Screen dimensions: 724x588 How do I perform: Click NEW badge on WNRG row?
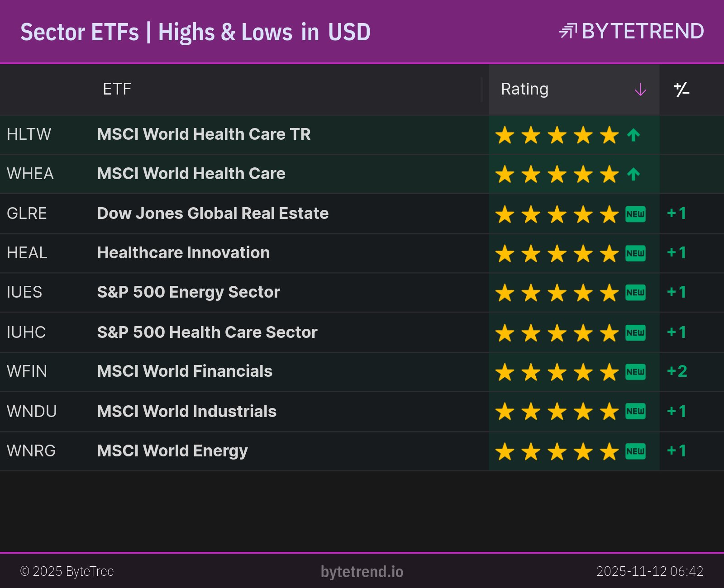tap(635, 451)
